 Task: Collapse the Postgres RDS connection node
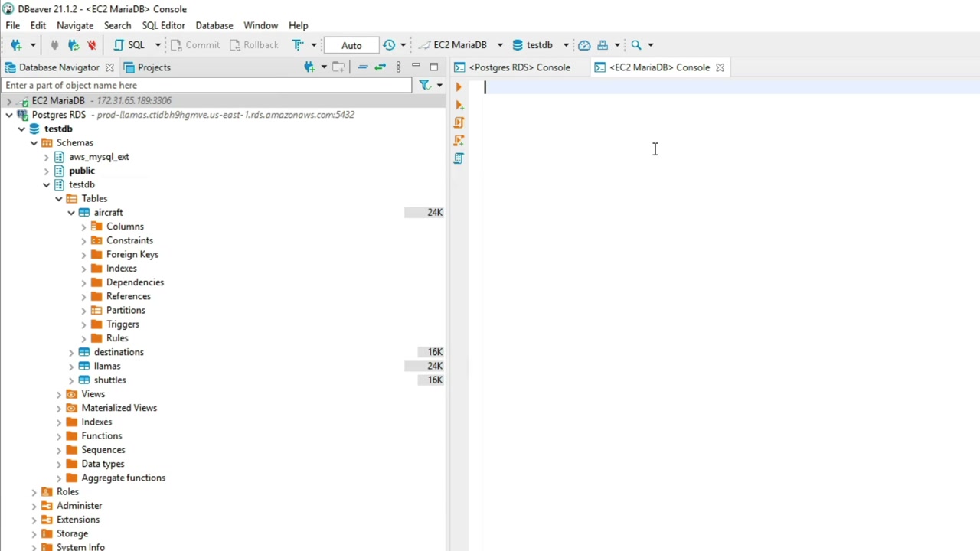(9, 115)
